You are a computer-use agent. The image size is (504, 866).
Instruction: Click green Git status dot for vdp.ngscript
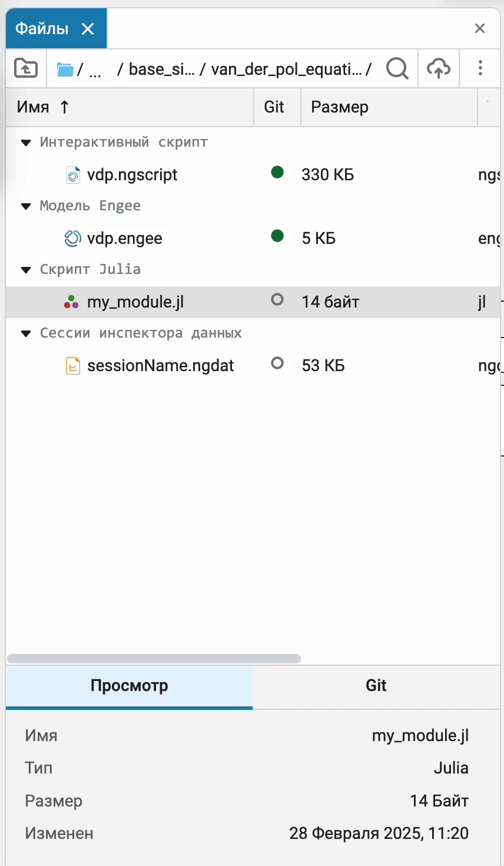click(277, 172)
